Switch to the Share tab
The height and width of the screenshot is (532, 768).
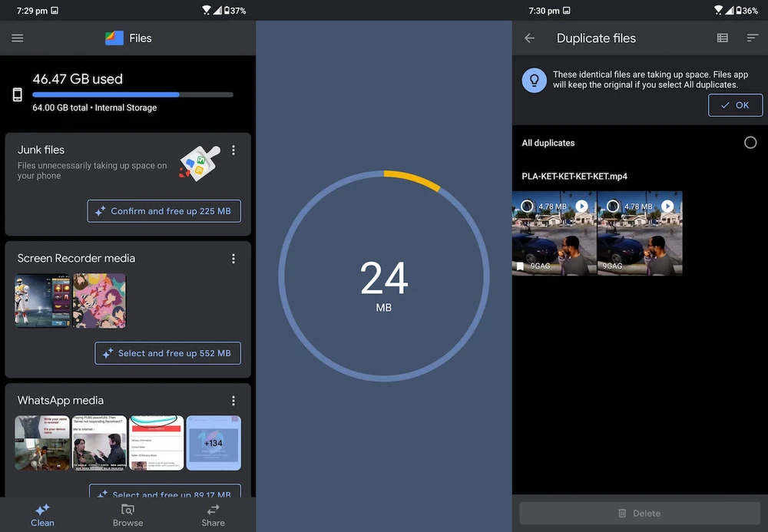point(213,514)
